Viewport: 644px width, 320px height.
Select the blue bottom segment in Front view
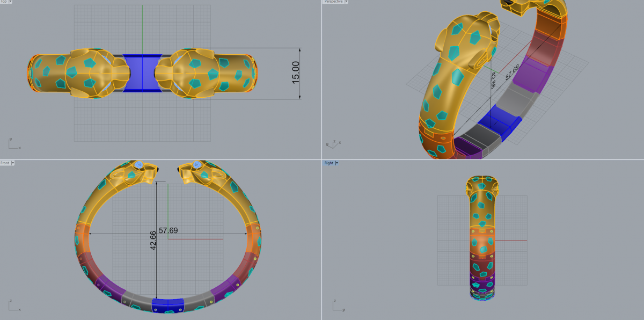[x=167, y=304]
